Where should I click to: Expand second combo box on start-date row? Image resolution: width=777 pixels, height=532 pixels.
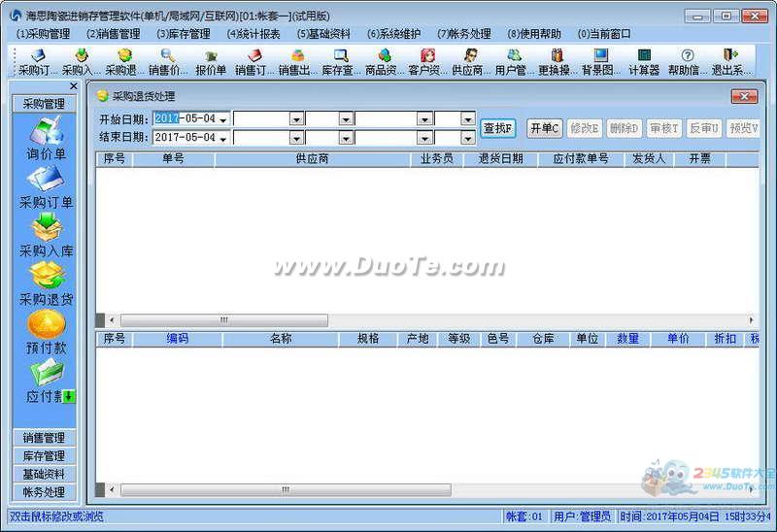click(x=346, y=119)
